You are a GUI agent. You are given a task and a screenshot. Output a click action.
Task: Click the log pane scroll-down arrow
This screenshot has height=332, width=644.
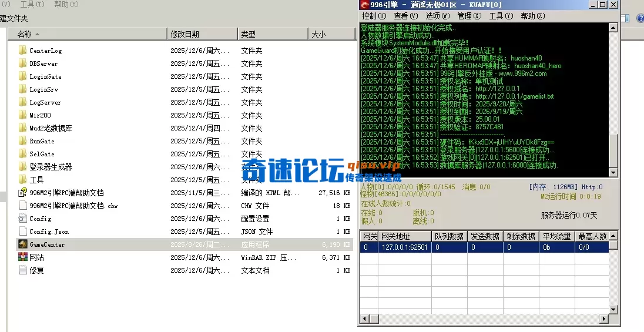613,173
